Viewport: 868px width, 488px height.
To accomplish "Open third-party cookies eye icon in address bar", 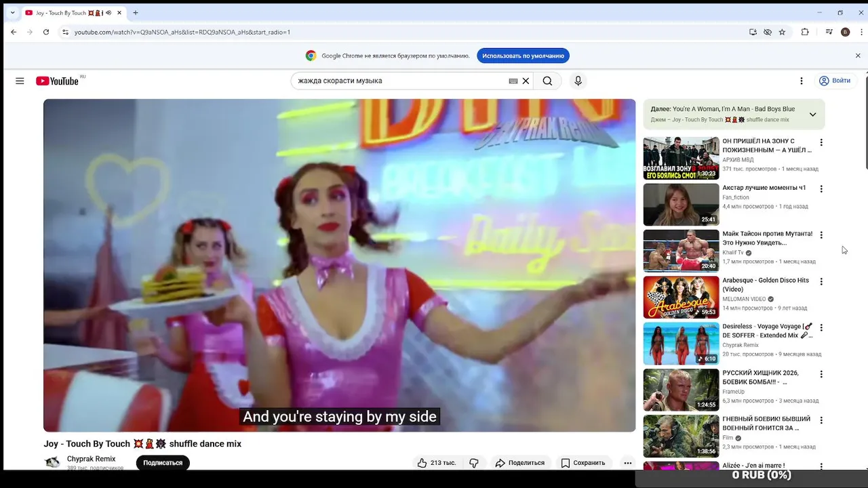I will tap(768, 32).
